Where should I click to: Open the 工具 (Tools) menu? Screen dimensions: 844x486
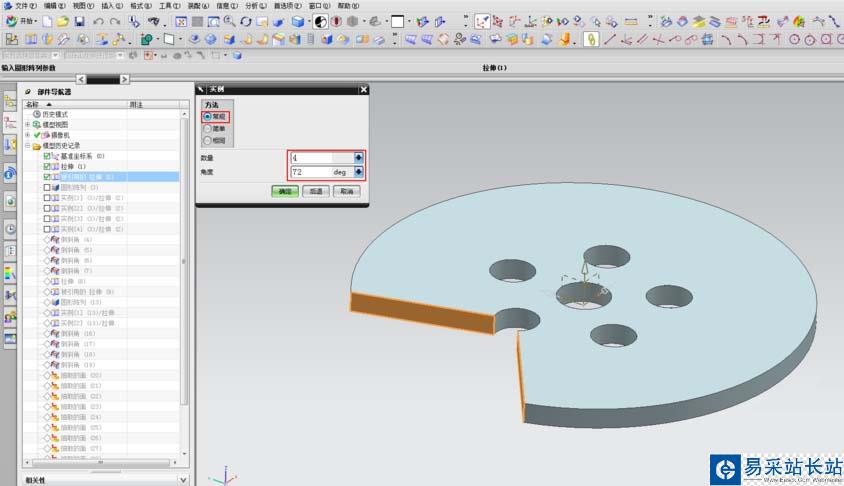coord(169,5)
